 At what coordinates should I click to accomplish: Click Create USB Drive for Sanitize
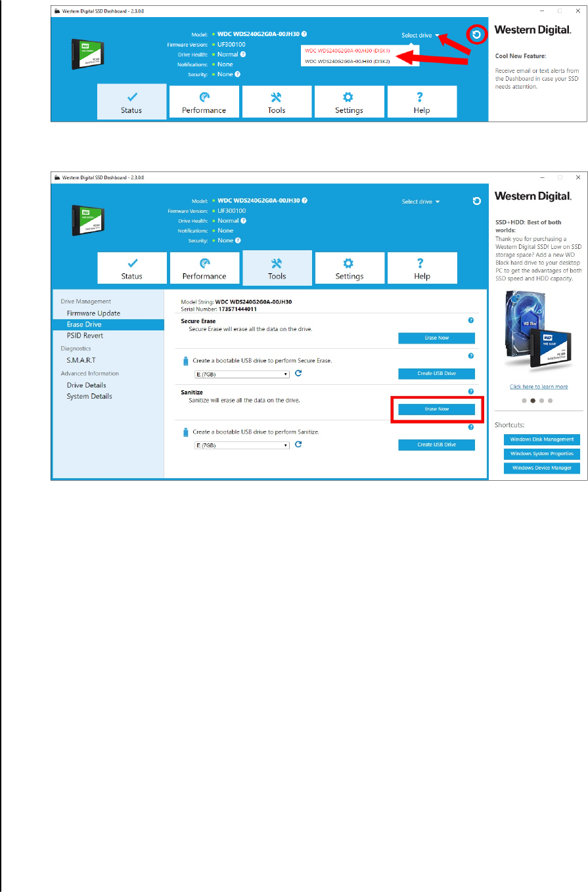tap(436, 445)
